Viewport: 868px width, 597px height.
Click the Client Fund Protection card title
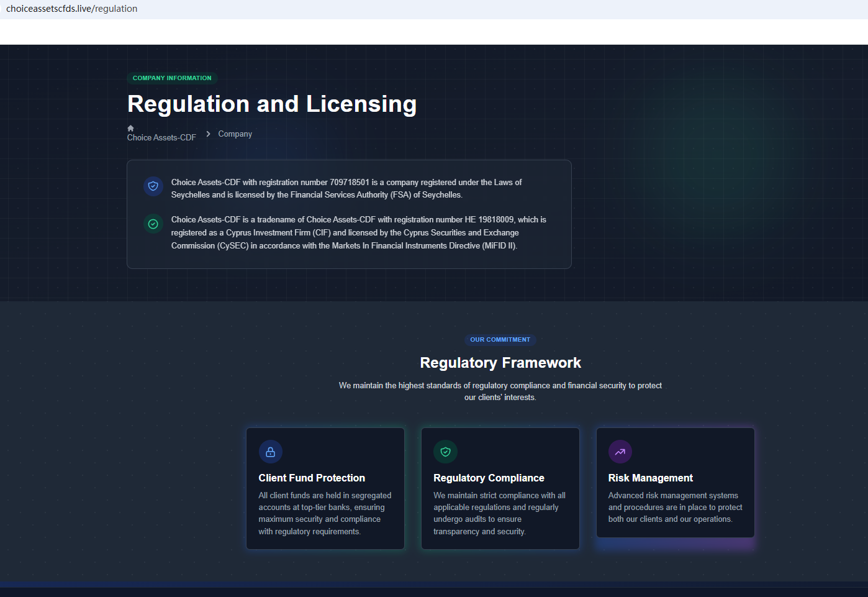point(312,478)
